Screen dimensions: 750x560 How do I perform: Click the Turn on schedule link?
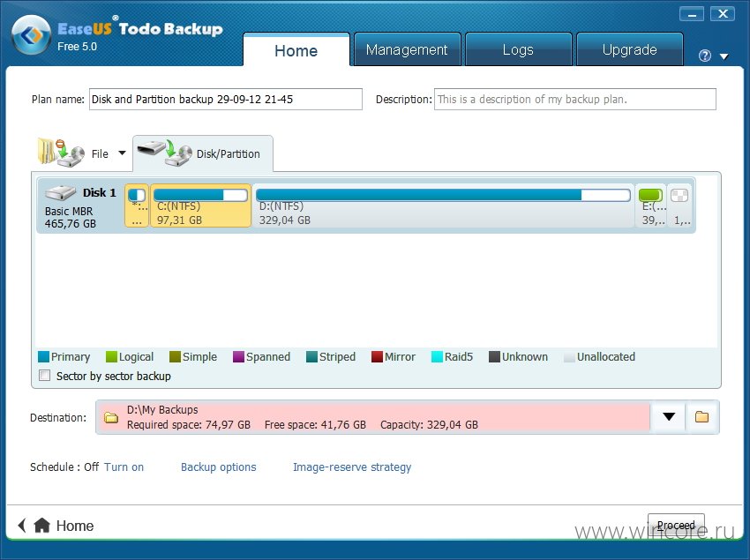tap(124, 467)
